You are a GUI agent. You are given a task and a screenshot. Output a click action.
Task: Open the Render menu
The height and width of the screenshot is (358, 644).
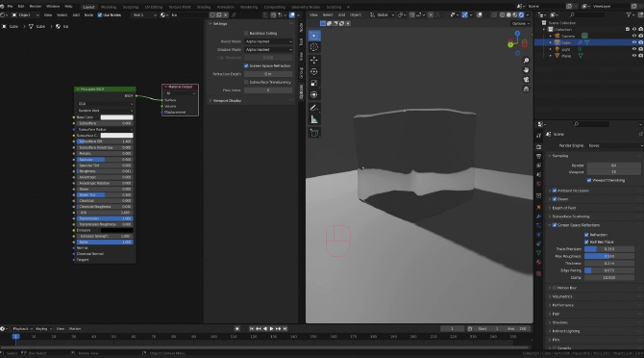tap(36, 7)
